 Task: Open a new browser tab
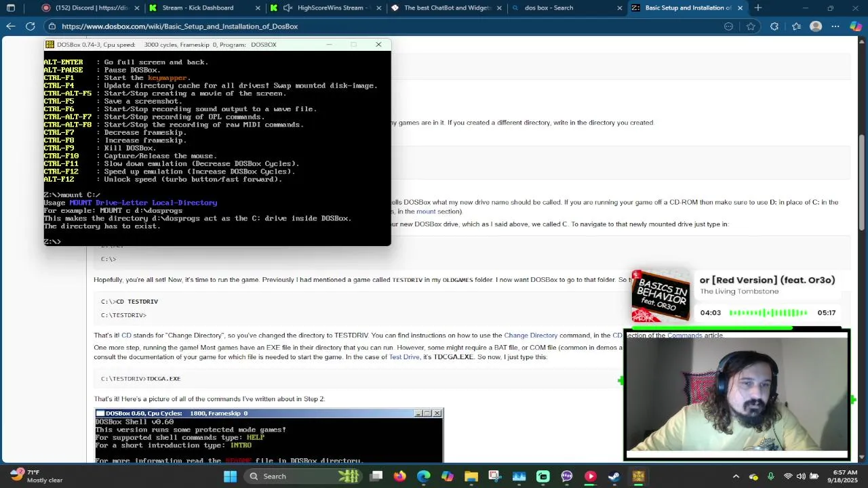(x=758, y=8)
